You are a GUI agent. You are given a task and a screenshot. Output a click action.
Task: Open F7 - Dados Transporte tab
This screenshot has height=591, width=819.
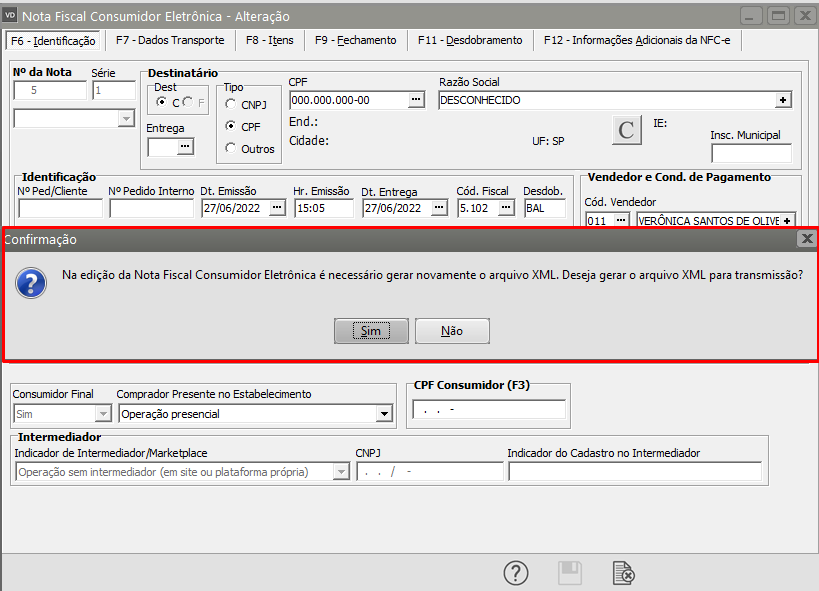pos(170,40)
